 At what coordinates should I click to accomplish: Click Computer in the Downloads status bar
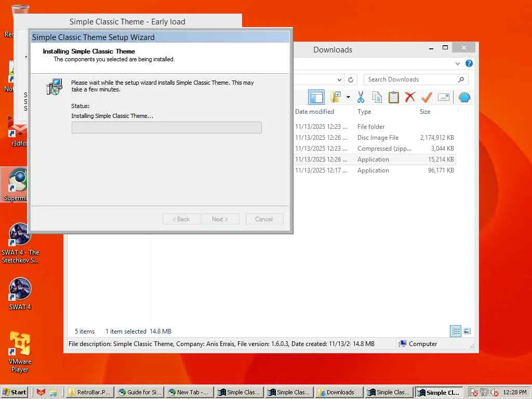[418, 344]
